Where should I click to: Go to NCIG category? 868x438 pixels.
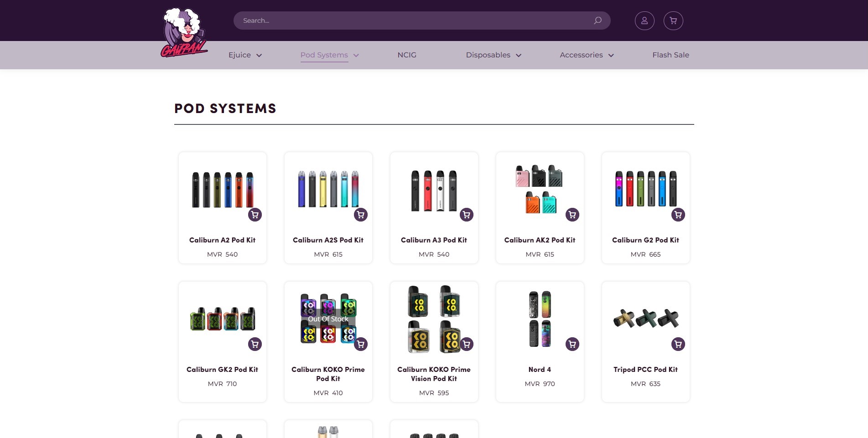407,55
